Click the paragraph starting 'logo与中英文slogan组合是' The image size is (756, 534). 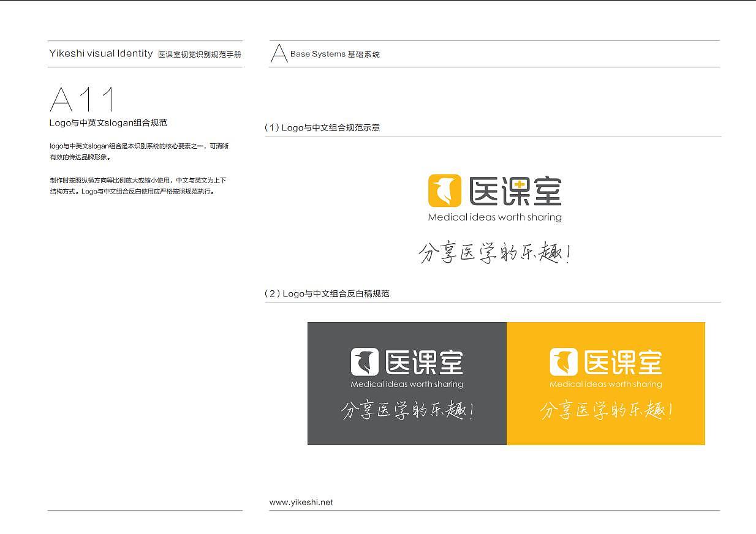[x=139, y=151]
